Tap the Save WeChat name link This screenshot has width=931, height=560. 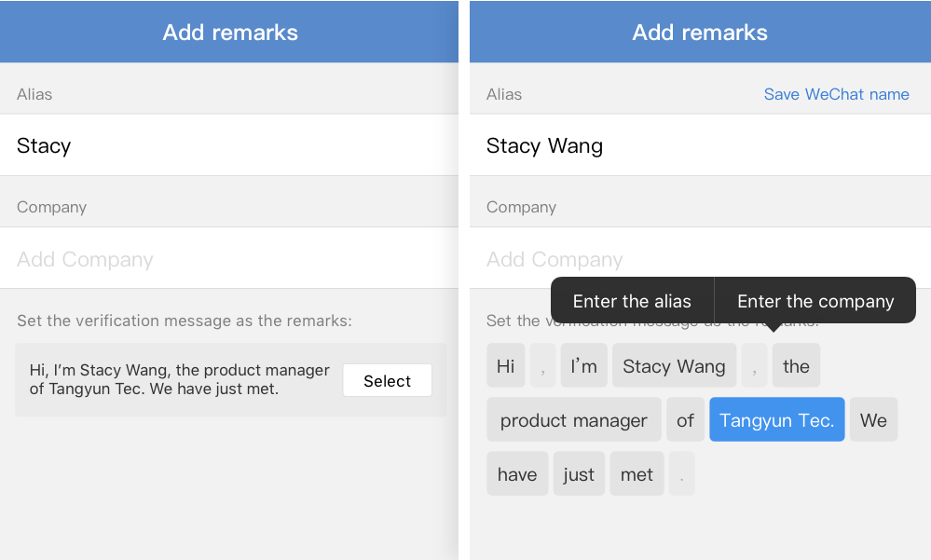tap(836, 94)
